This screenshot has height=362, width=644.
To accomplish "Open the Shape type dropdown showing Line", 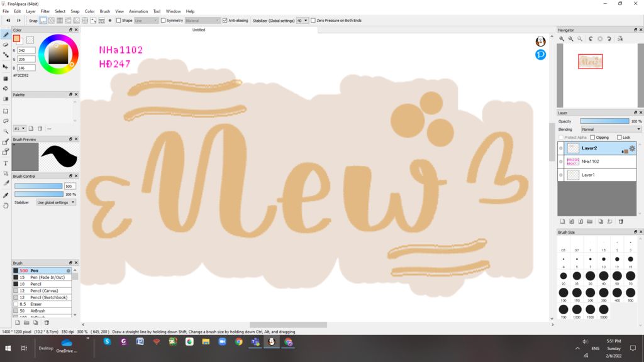I will (146, 21).
